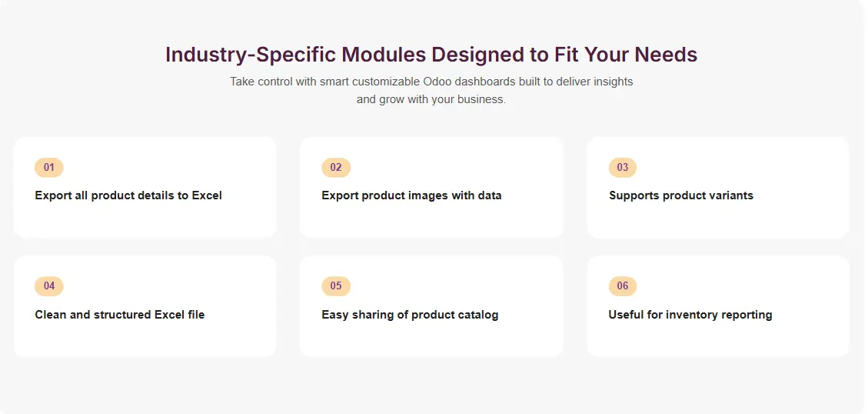
Task: Open 'Easy sharing of product catalog' title
Action: tap(410, 315)
